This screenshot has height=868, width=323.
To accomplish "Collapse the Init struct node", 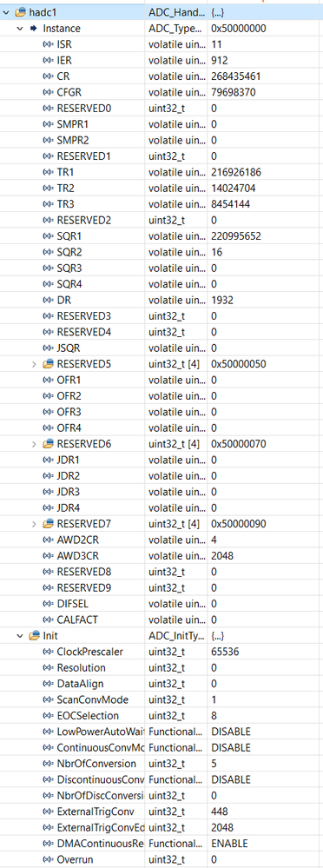I will coord(21,635).
